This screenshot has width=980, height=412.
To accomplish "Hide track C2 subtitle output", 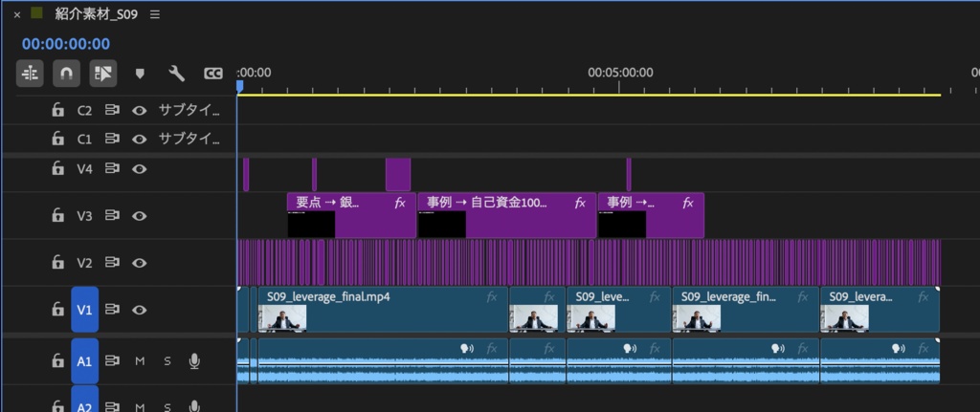I will (x=140, y=111).
